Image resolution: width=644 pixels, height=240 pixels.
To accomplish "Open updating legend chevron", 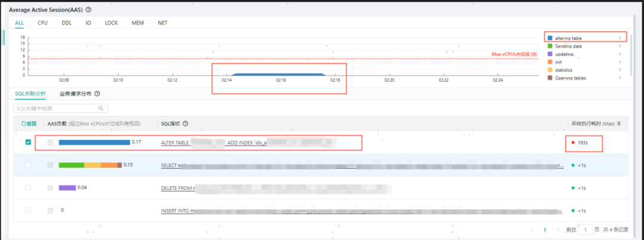I will coord(620,54).
